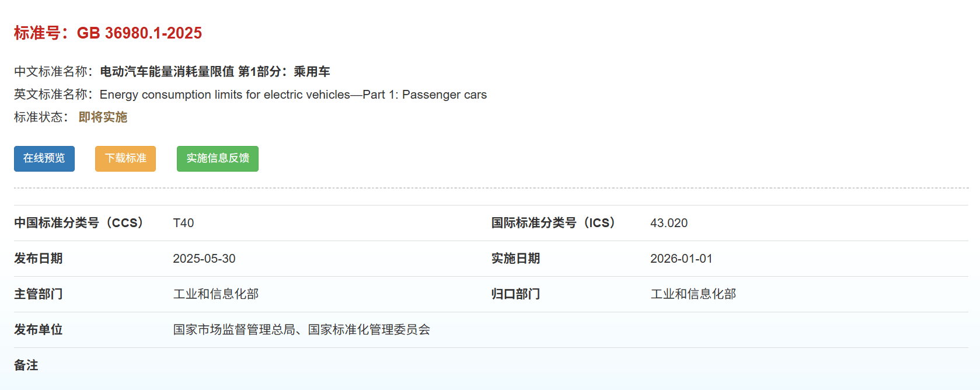The image size is (980, 390).
Task: Click the ICS value 43.020
Action: (x=669, y=223)
